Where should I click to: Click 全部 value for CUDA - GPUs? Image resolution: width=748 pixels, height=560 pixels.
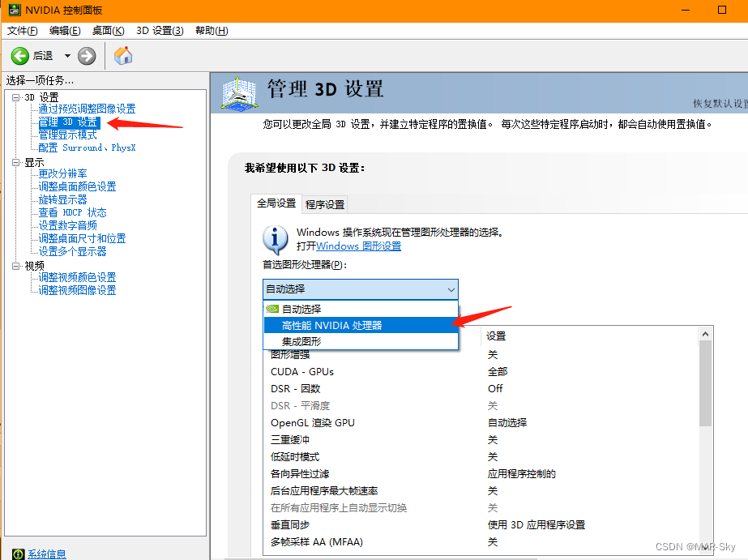pos(498,372)
